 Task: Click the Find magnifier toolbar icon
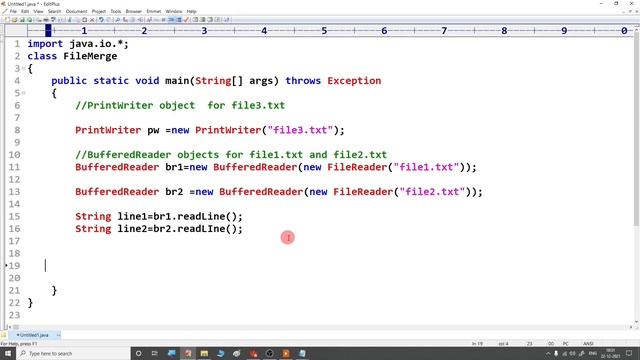117,20
